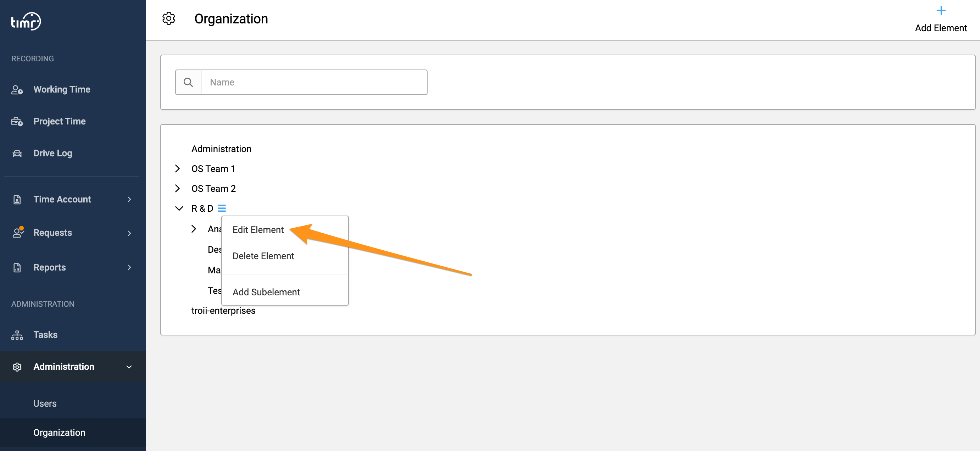Click the timr logo
980x451 pixels.
(x=26, y=21)
